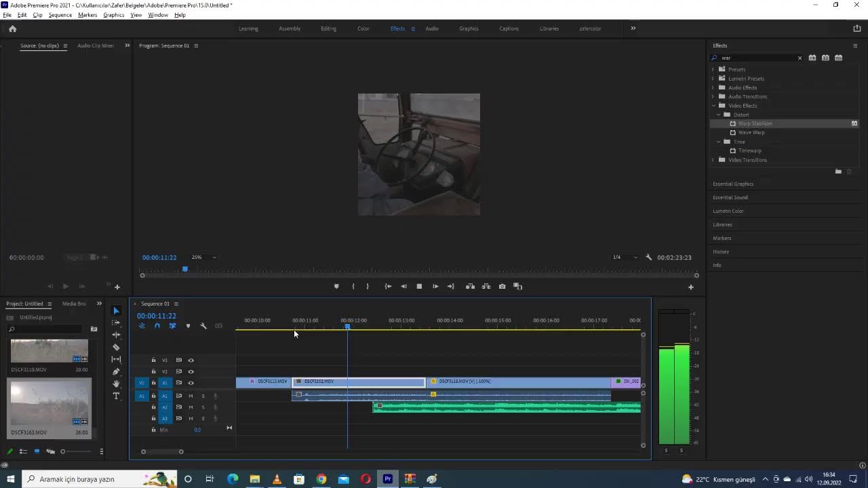Click the Export Frame camera icon
The image size is (868, 488).
click(x=502, y=286)
